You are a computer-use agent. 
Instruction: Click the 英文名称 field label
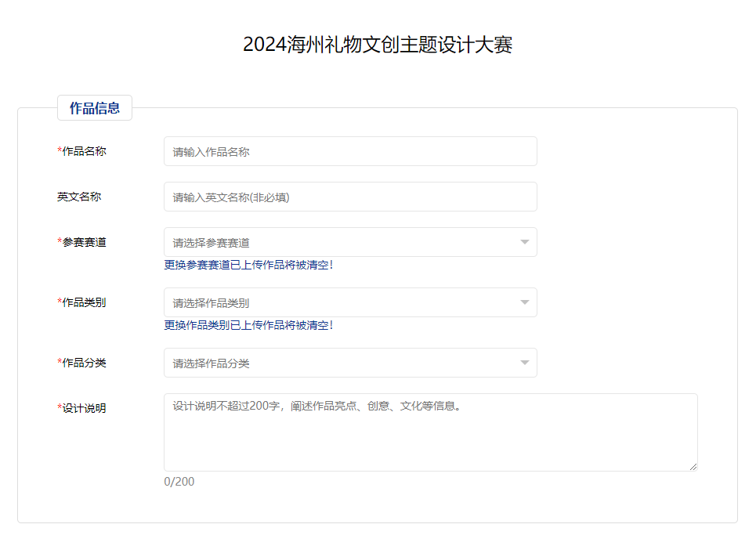tap(79, 197)
